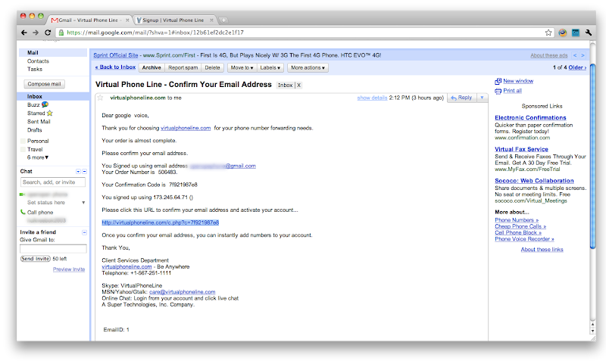Open Virtual Fax Service sponsored link
This screenshot has width=606, height=364.
click(521, 149)
